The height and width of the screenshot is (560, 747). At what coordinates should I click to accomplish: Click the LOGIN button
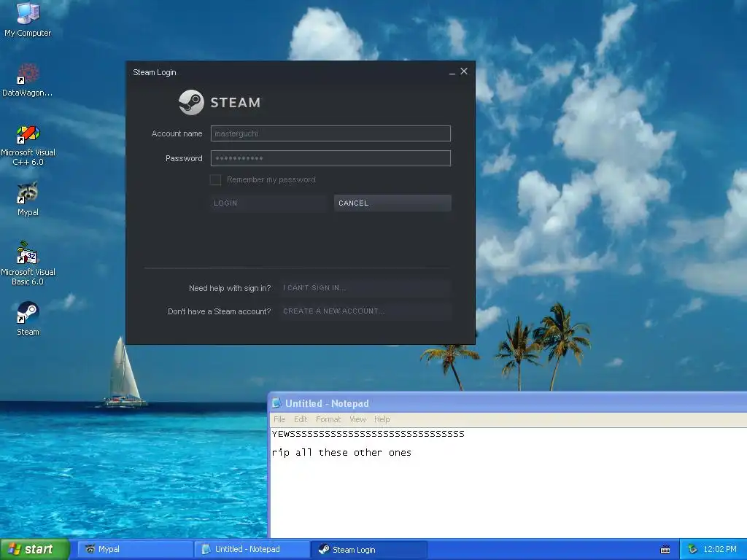click(268, 203)
